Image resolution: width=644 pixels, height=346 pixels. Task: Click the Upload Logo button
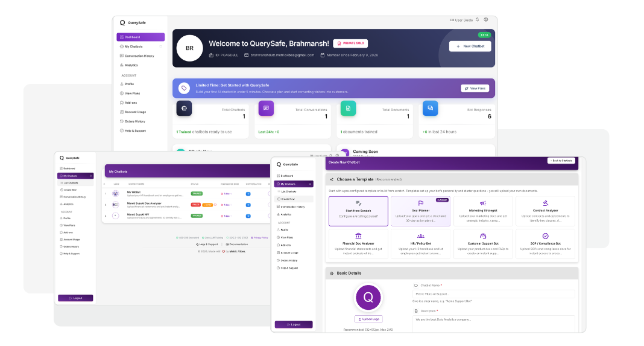tap(368, 319)
